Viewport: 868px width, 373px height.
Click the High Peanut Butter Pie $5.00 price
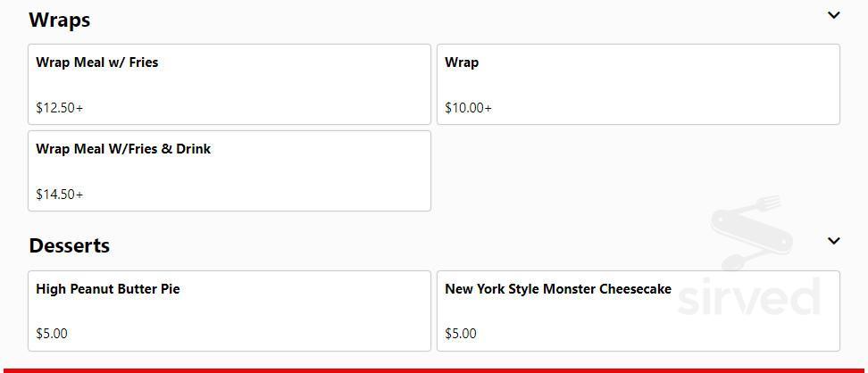point(52,334)
